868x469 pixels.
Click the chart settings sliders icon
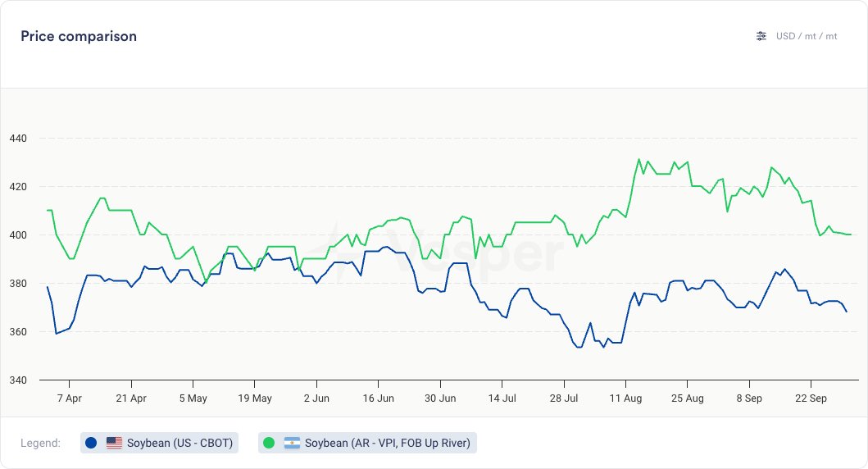(761, 36)
